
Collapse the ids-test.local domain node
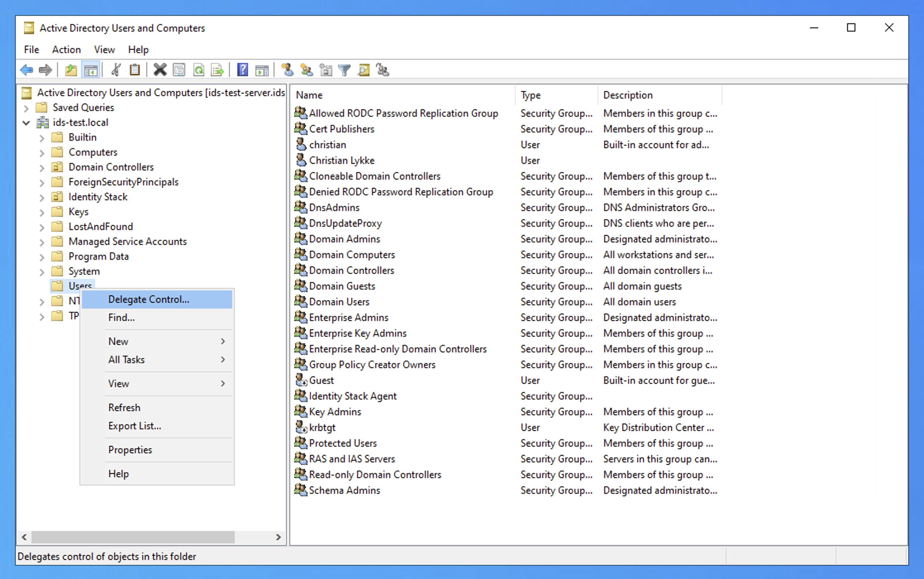click(x=26, y=123)
